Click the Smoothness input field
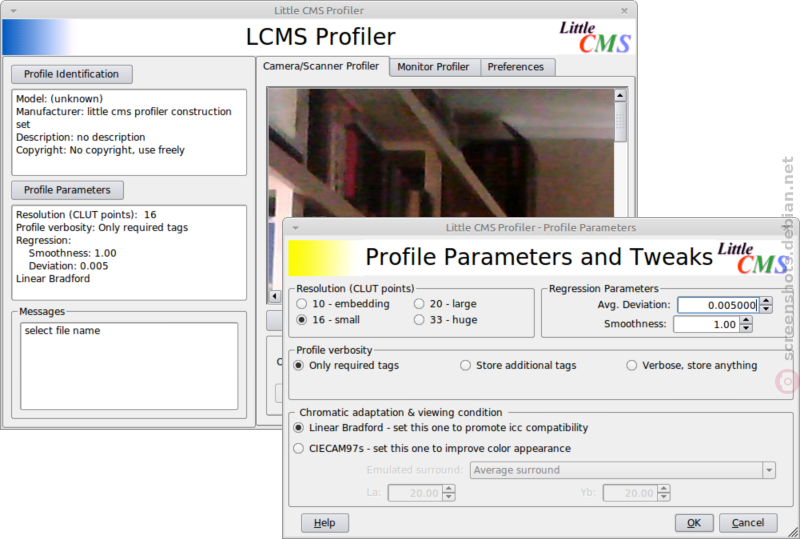 coord(706,325)
